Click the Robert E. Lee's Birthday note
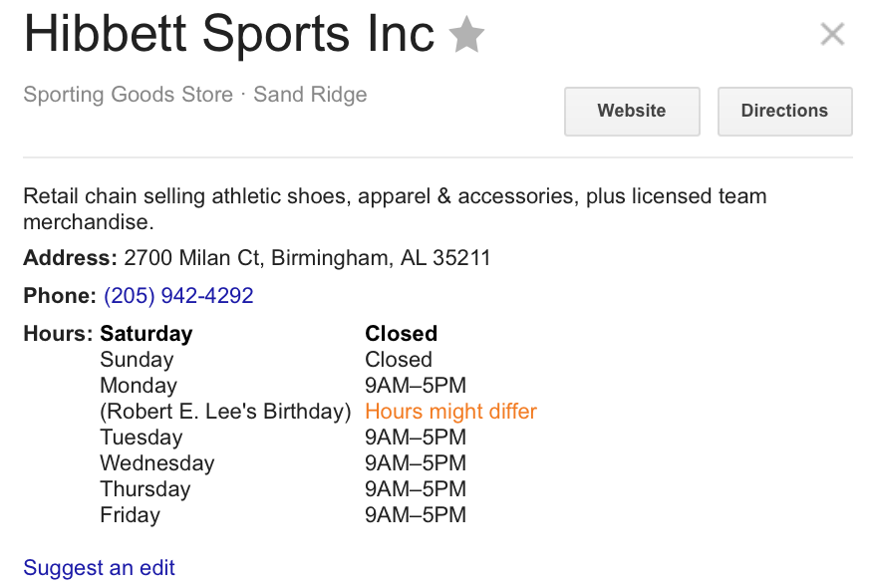The width and height of the screenshot is (869, 588). 225,412
